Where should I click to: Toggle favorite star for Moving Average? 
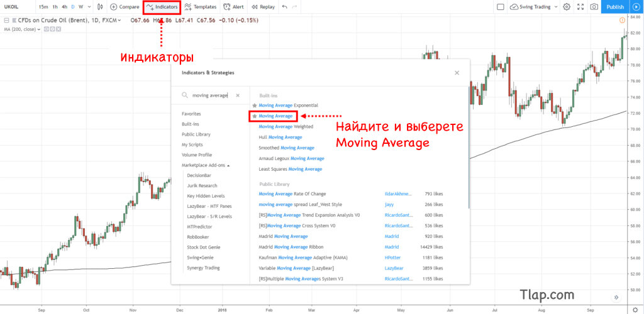255,116
